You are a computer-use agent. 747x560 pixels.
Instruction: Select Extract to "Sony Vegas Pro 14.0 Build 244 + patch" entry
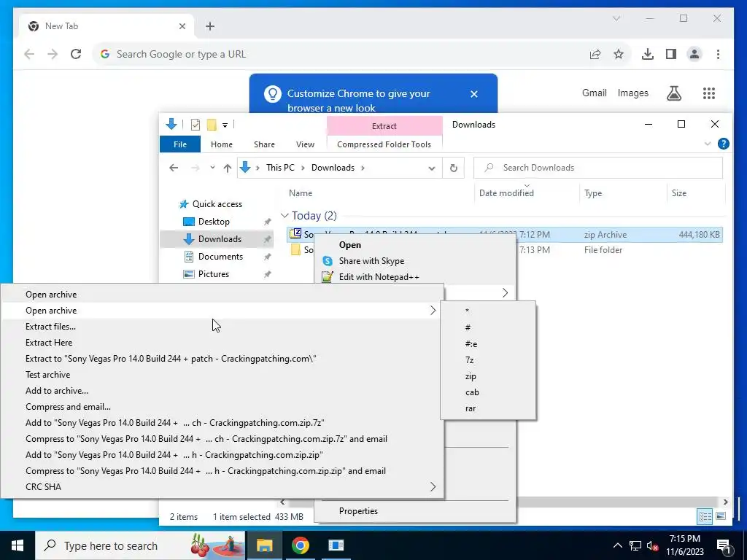(x=222, y=359)
